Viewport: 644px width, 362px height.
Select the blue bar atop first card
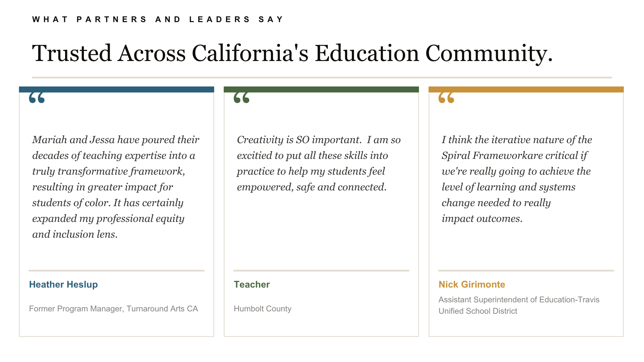(116, 89)
